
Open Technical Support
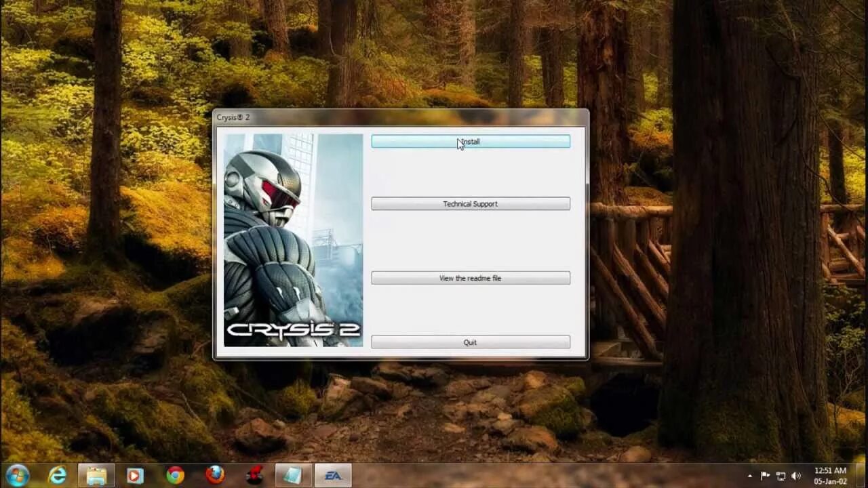[470, 203]
